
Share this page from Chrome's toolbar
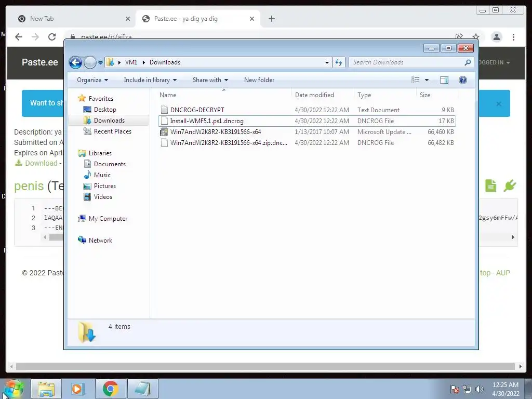tap(459, 37)
